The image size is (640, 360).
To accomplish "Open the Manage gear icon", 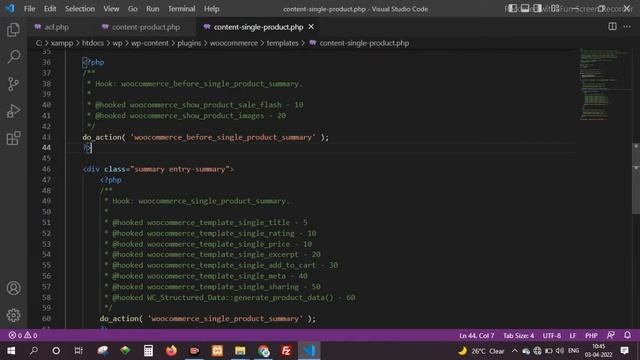I will [x=13, y=315].
